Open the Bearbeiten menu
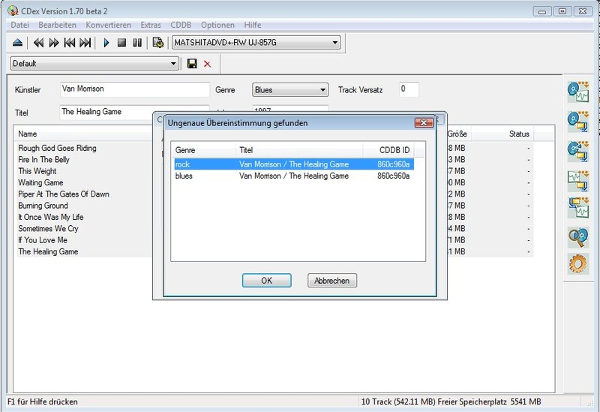Viewport: 600px width, 412px height. 57,25
